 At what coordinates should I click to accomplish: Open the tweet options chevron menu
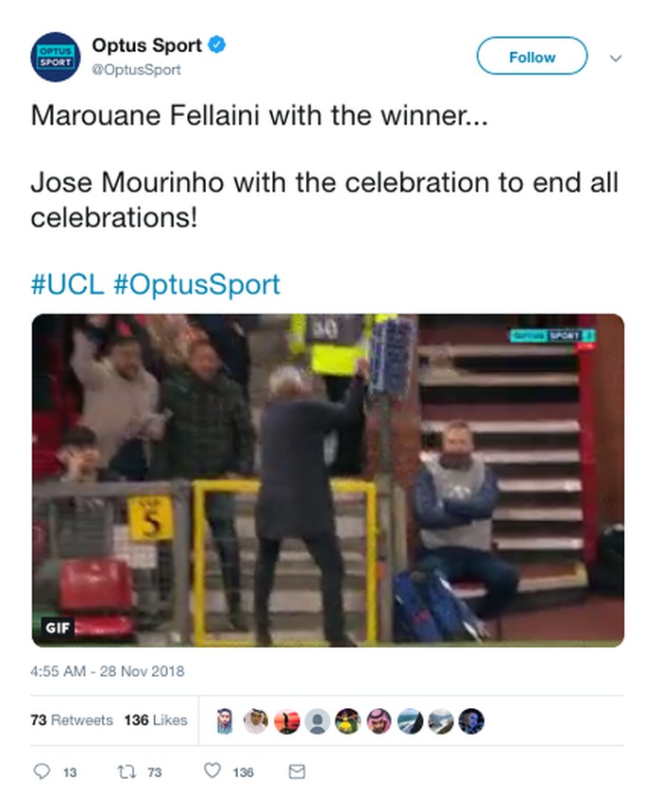click(616, 58)
